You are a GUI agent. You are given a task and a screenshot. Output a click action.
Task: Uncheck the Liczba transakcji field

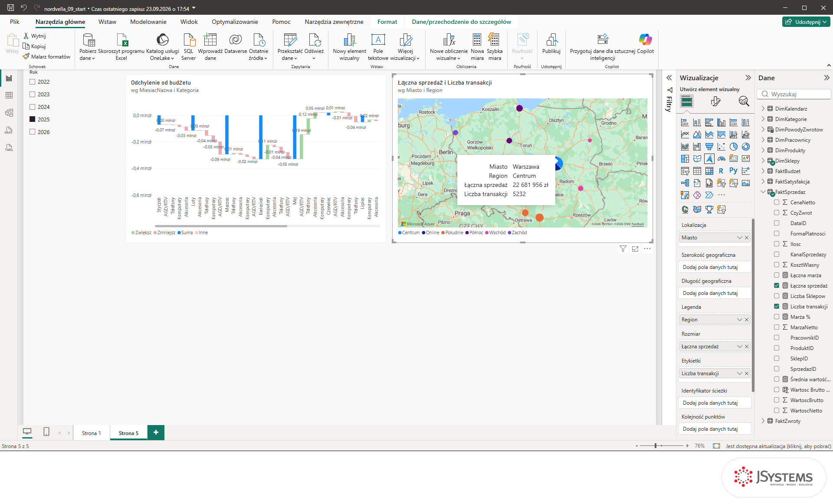[777, 306]
